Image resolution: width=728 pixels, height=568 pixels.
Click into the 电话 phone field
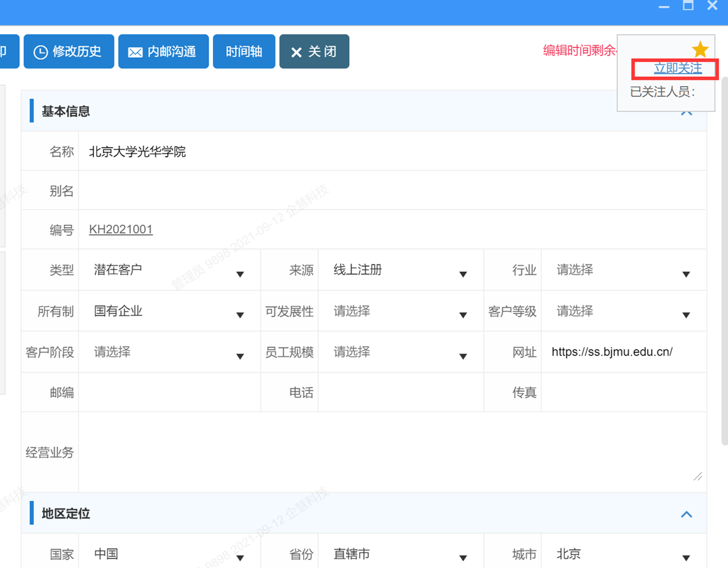(400, 392)
